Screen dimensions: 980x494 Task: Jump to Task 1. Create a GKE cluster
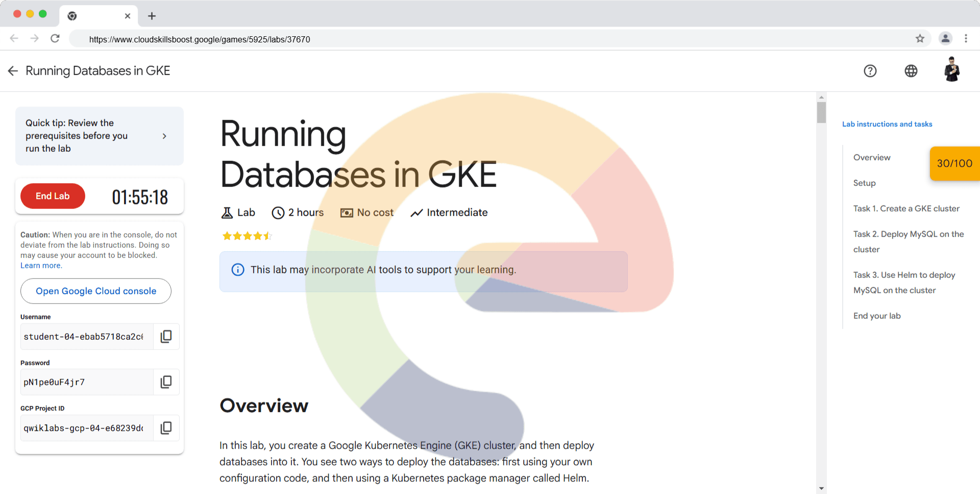pos(906,208)
